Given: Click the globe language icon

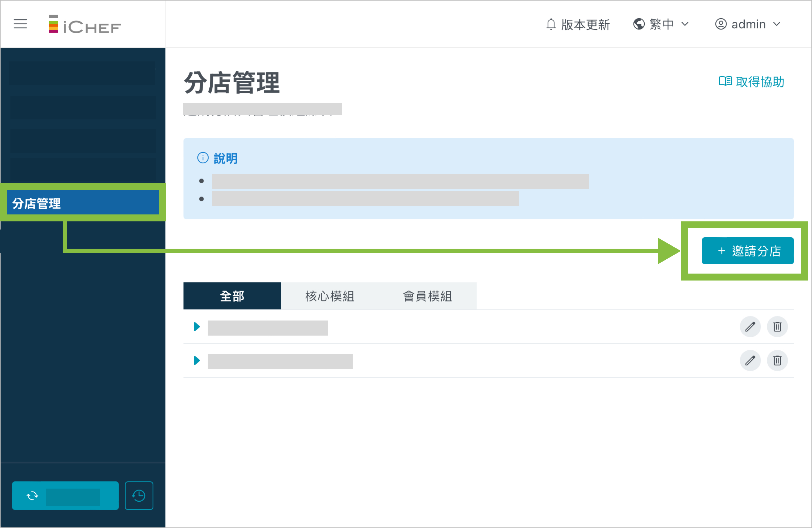Looking at the screenshot, I should click(639, 24).
